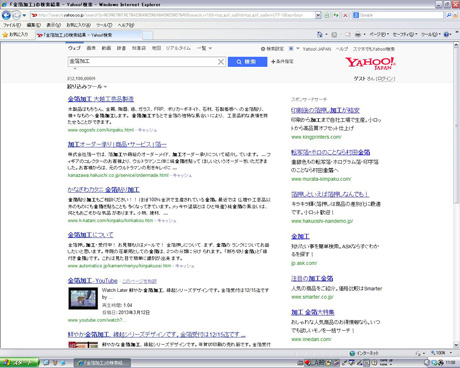Expand the 一覧 category dropdown
Image resolution: width=460 pixels, height=368 pixels.
(204, 48)
